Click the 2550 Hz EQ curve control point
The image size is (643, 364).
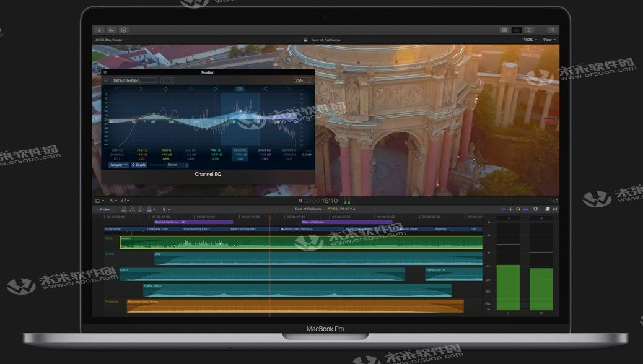click(240, 111)
